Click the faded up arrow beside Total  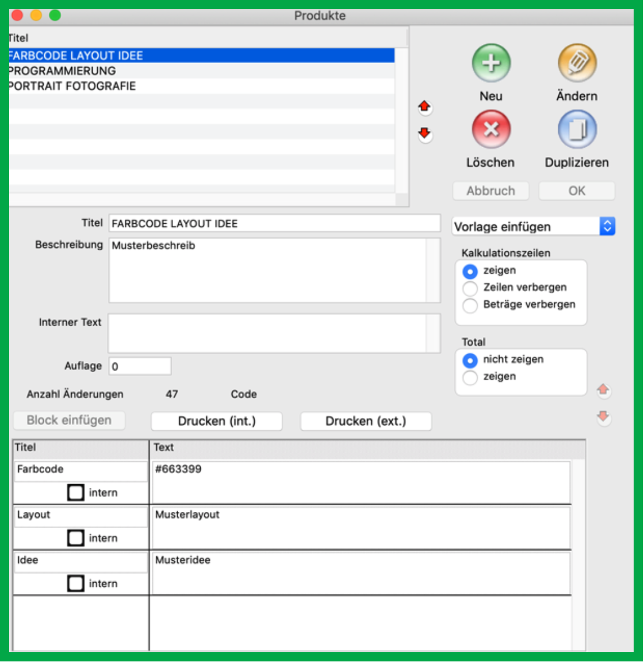click(603, 390)
